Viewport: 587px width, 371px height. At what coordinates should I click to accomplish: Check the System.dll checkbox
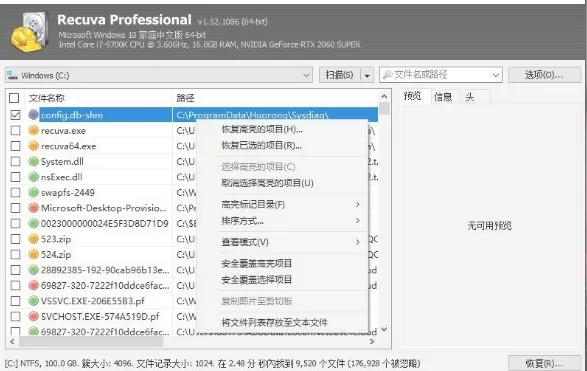15,161
